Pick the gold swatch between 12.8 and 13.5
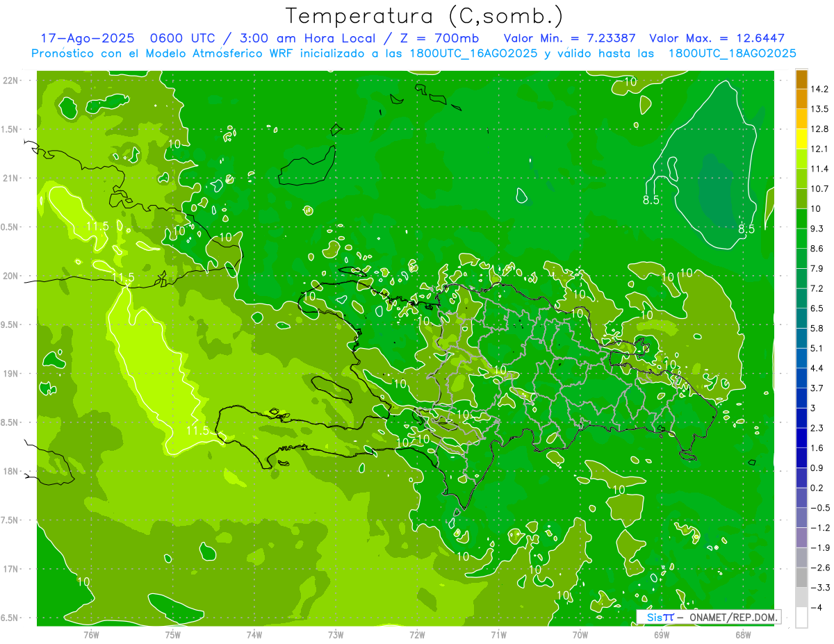834x644 pixels. click(801, 119)
